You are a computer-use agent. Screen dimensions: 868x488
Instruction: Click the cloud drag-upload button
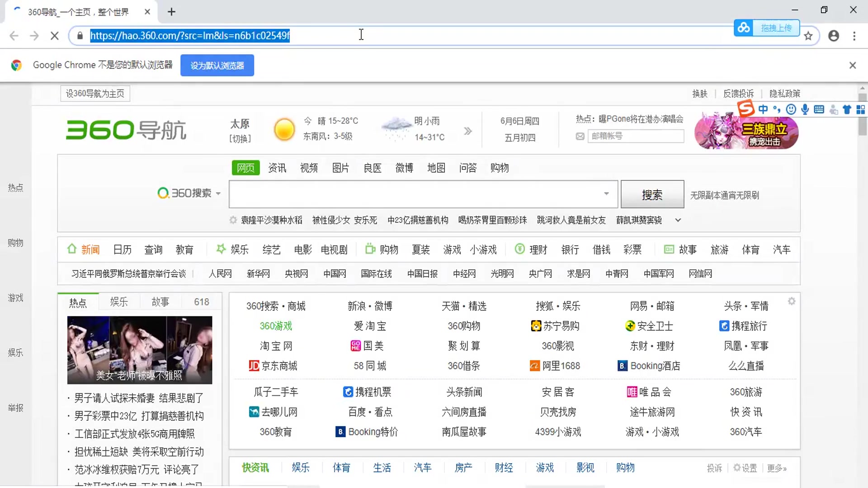(x=767, y=28)
